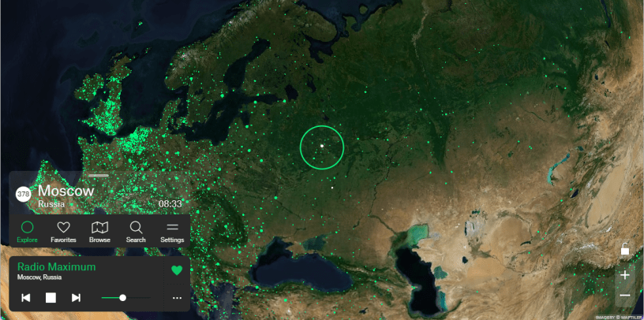
Task: Open the Settings menu
Action: click(x=172, y=232)
